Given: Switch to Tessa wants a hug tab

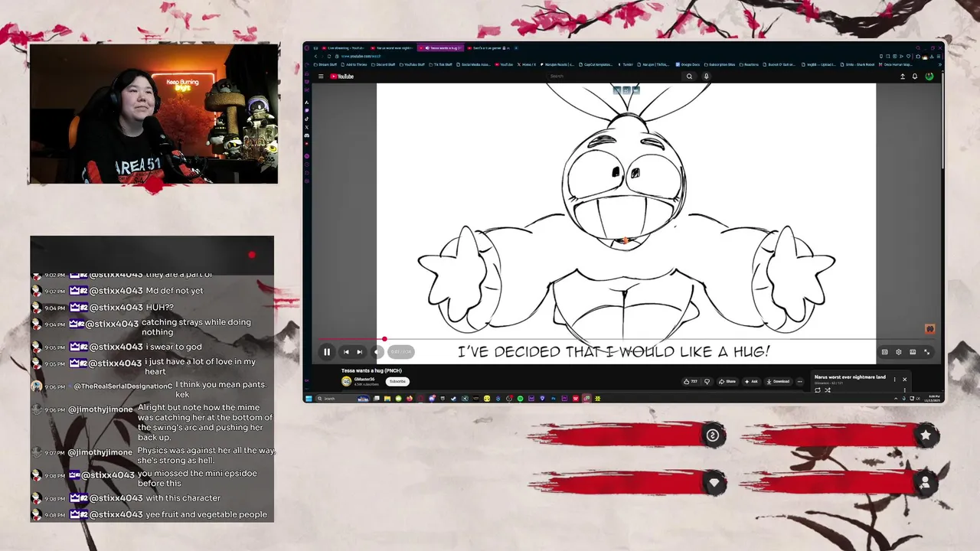Looking at the screenshot, I should click(442, 48).
